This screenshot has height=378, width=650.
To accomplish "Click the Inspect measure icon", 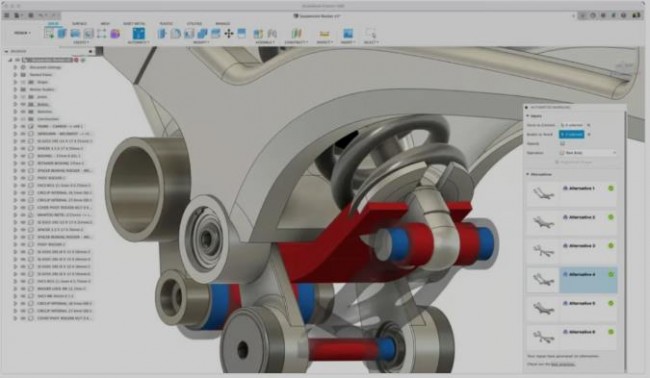I will [x=325, y=34].
